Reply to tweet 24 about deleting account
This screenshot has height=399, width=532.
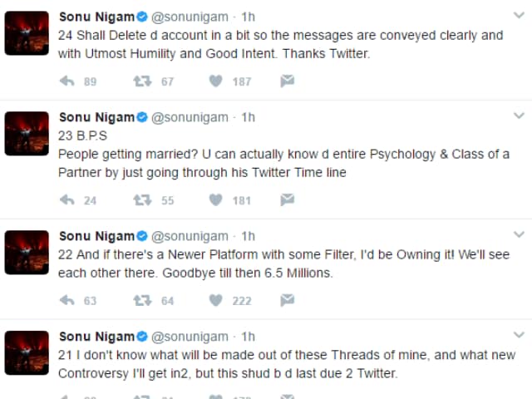(66, 81)
